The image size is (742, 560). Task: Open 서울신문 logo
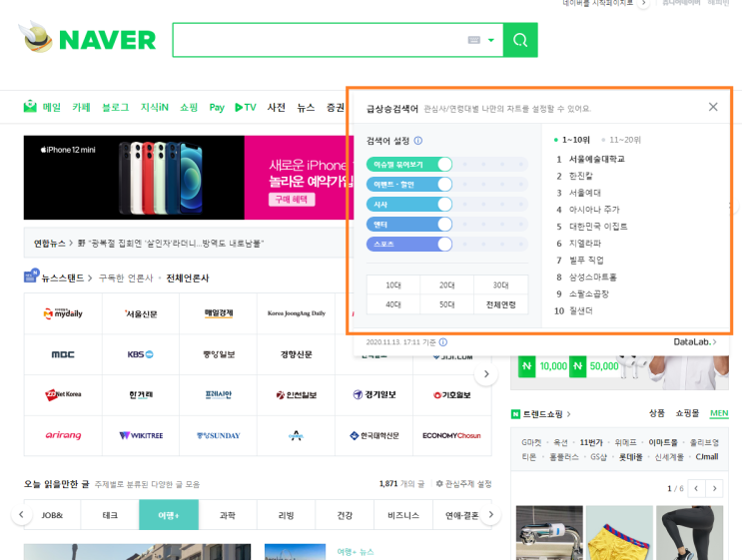tap(141, 314)
